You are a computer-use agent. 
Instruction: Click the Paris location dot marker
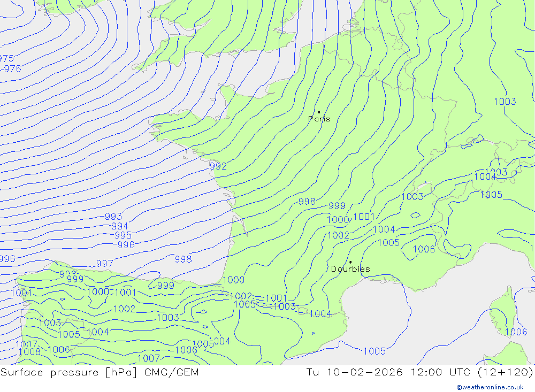319,112
